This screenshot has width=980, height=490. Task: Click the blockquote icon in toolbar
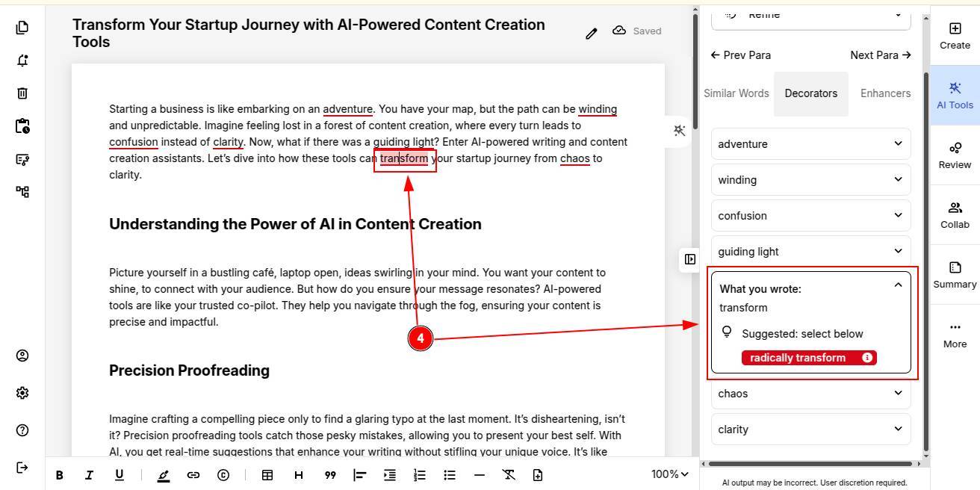coord(329,475)
